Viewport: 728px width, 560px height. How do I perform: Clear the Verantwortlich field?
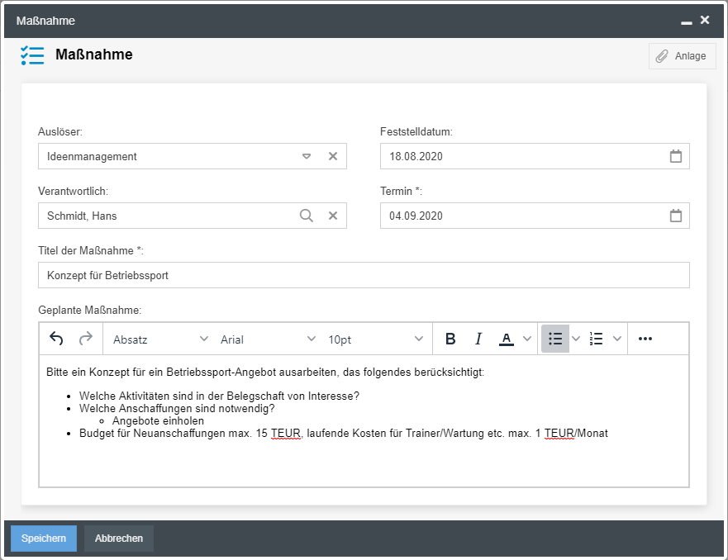click(x=333, y=216)
